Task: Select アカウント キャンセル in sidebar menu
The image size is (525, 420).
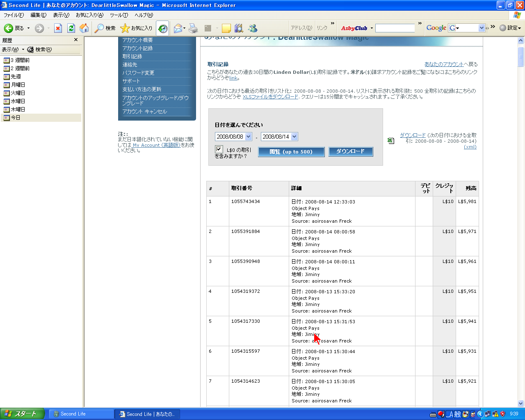Action: [145, 112]
